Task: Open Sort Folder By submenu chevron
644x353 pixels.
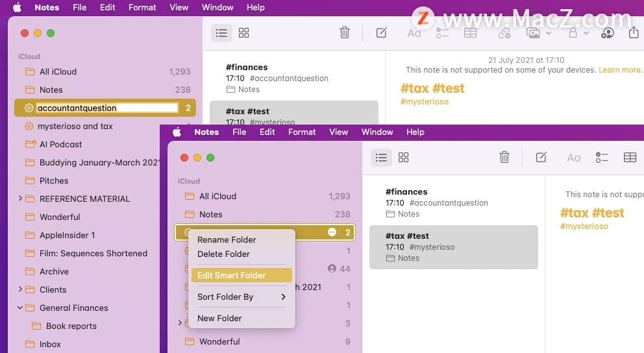Action: click(x=283, y=297)
